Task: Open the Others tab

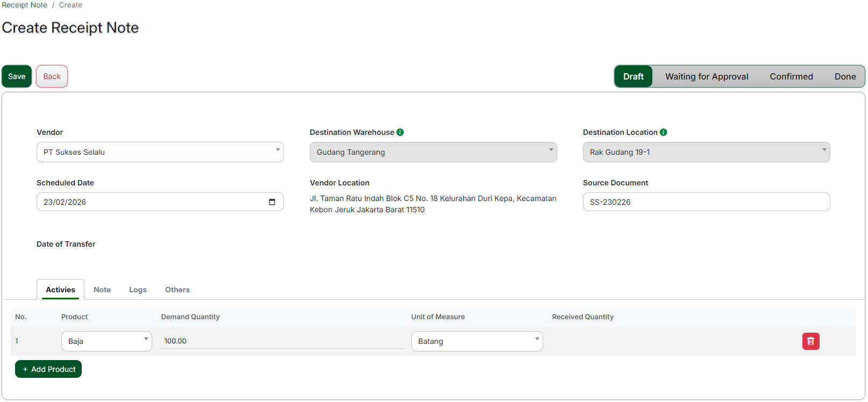Action: coord(177,290)
